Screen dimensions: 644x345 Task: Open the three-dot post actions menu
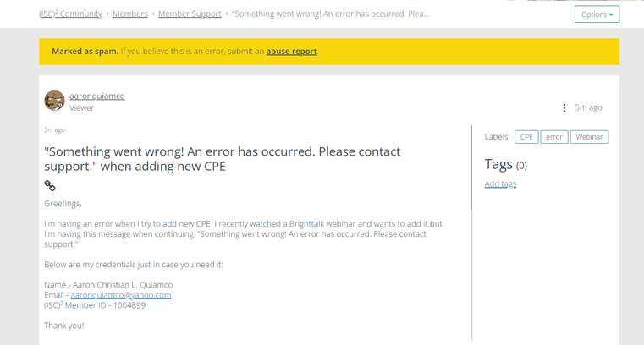point(564,108)
